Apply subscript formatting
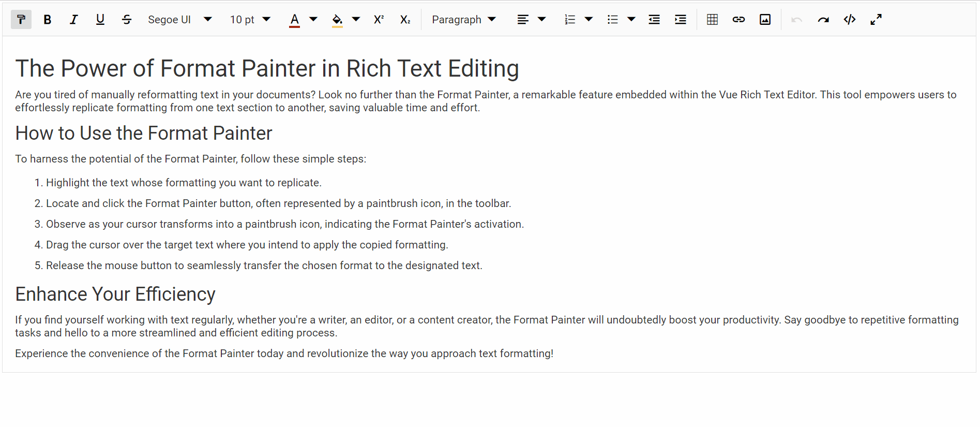Screen dimensions: 980x427 tap(405, 20)
